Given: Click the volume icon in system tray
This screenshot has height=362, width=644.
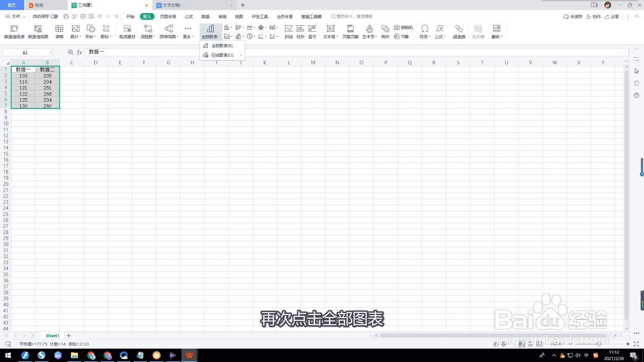Looking at the screenshot, I should point(578,355).
